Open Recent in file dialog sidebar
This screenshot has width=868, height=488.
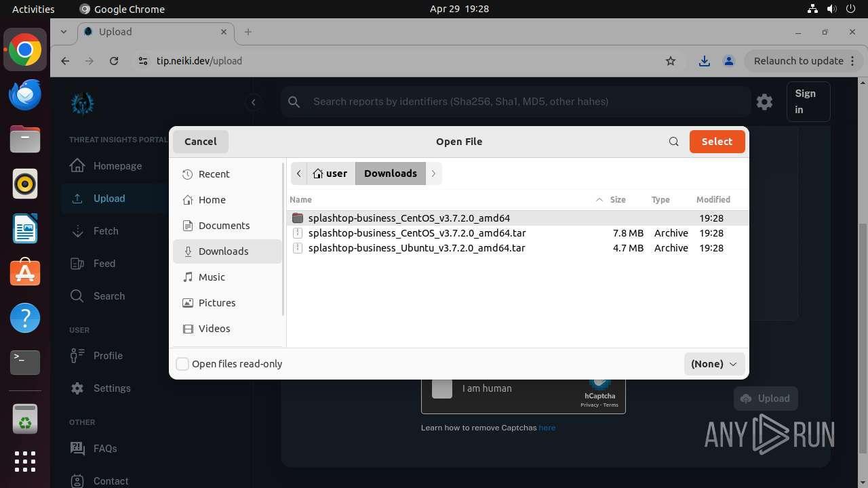[227, 174]
